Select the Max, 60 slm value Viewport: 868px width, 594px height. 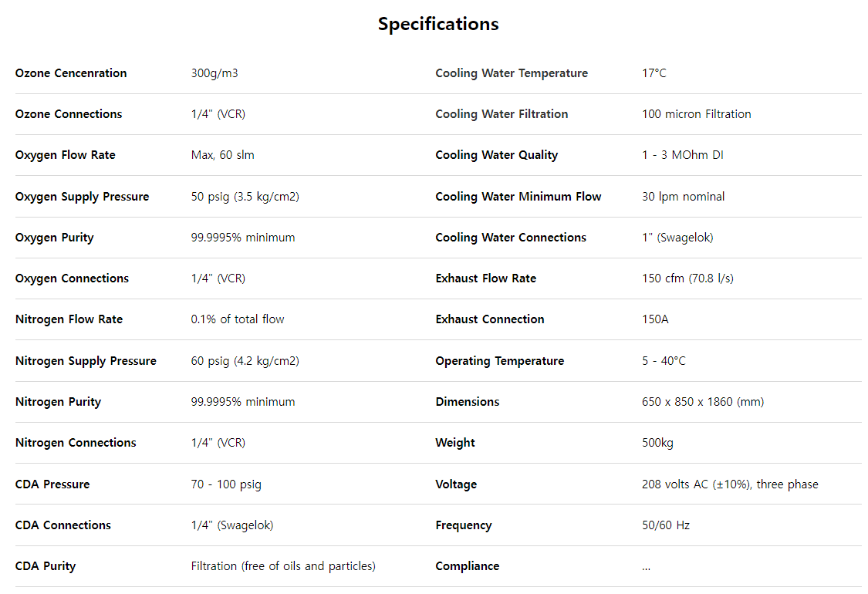click(222, 155)
